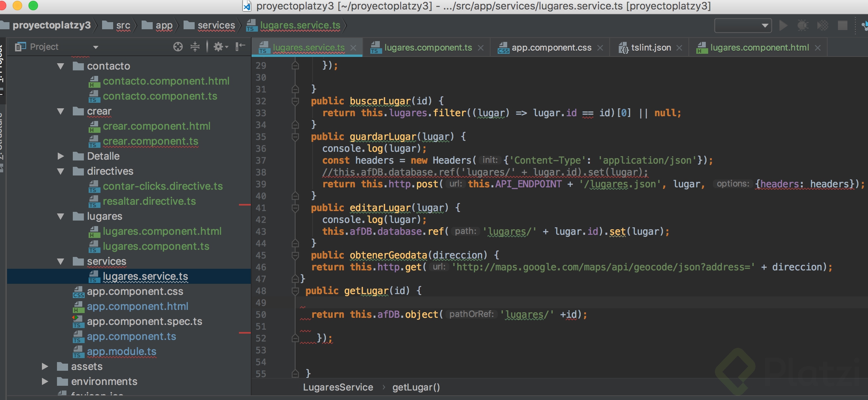Click the Collapse All icon in Project panel
The height and width of the screenshot is (400, 868).
click(195, 47)
